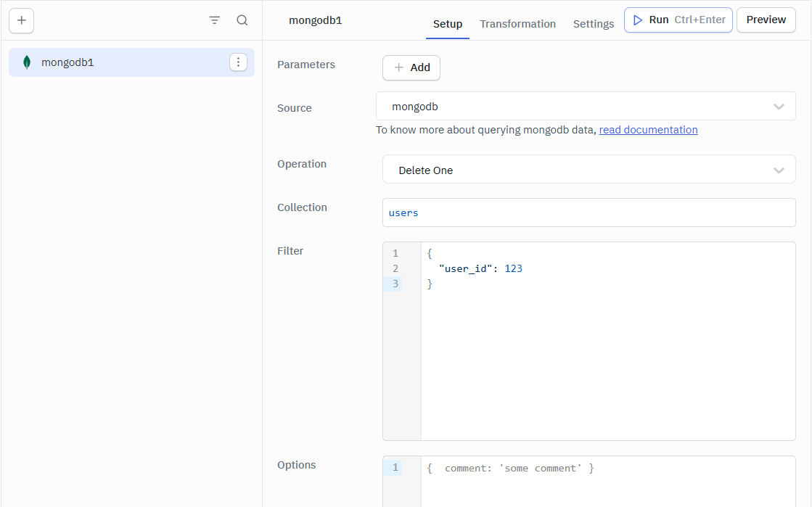812x507 pixels.
Task: Click inside the Collection field showing users
Action: 589,212
